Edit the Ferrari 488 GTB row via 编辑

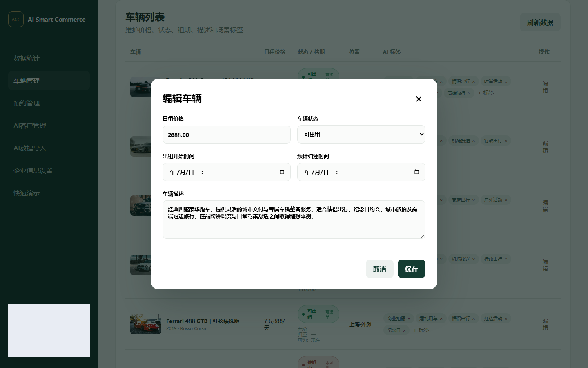(x=545, y=324)
